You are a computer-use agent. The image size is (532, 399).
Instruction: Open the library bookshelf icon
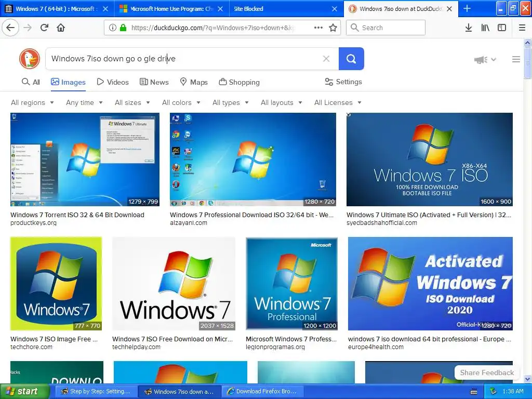pos(485,28)
